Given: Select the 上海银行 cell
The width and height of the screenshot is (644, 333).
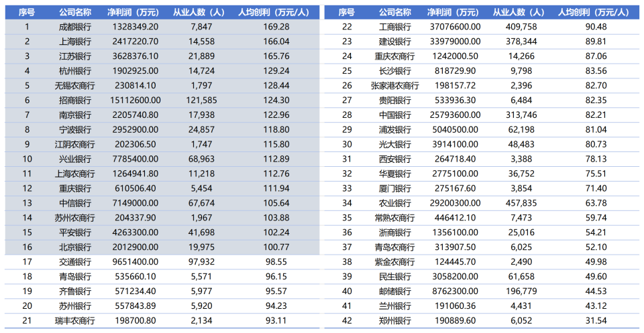Looking at the screenshot, I should click(74, 42).
